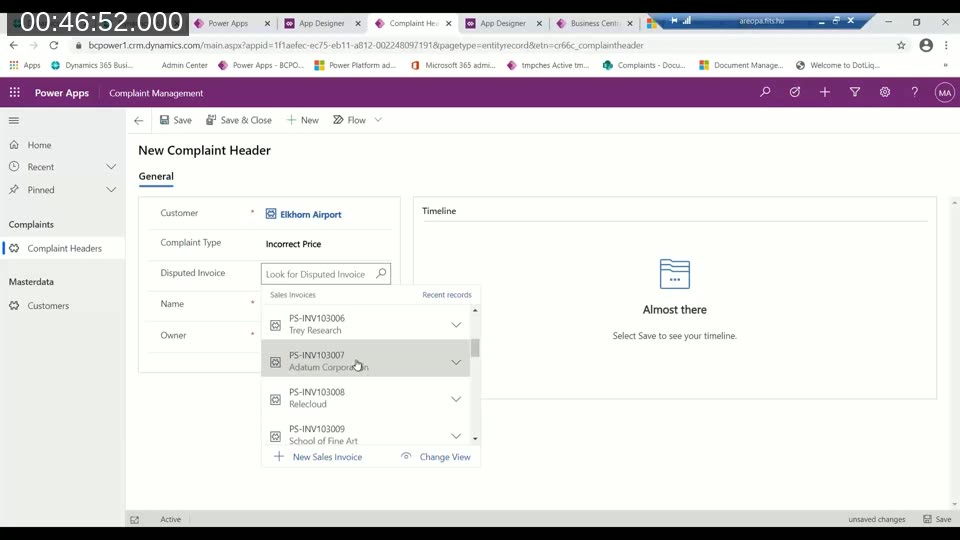This screenshot has width=960, height=540.
Task: Select PS-INV103007 Adatum Corporation record
Action: (x=366, y=361)
